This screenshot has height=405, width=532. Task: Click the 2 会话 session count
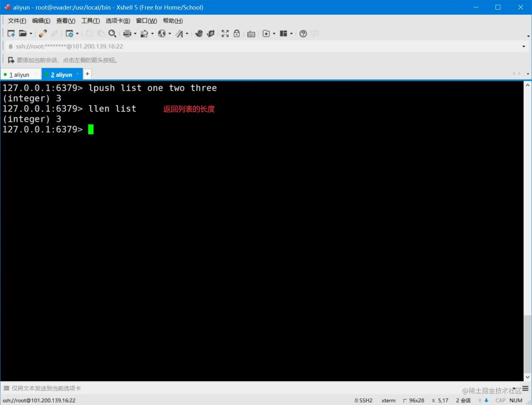pos(463,401)
